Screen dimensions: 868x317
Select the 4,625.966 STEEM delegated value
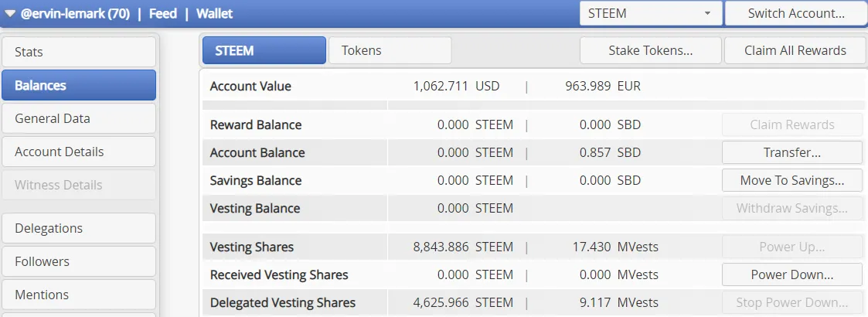tap(463, 302)
